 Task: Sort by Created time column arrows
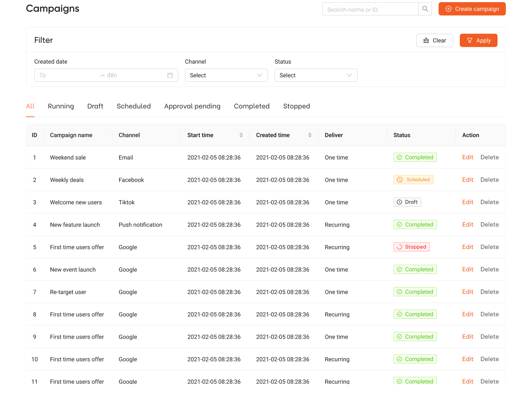[310, 135]
